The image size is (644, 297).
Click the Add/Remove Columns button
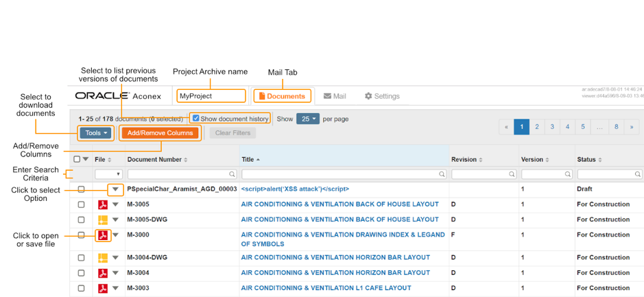point(160,133)
